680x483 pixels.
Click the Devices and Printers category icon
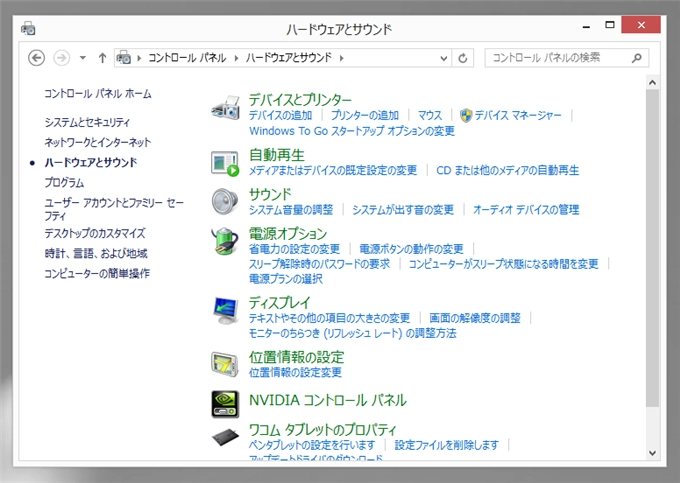pyautogui.click(x=226, y=108)
